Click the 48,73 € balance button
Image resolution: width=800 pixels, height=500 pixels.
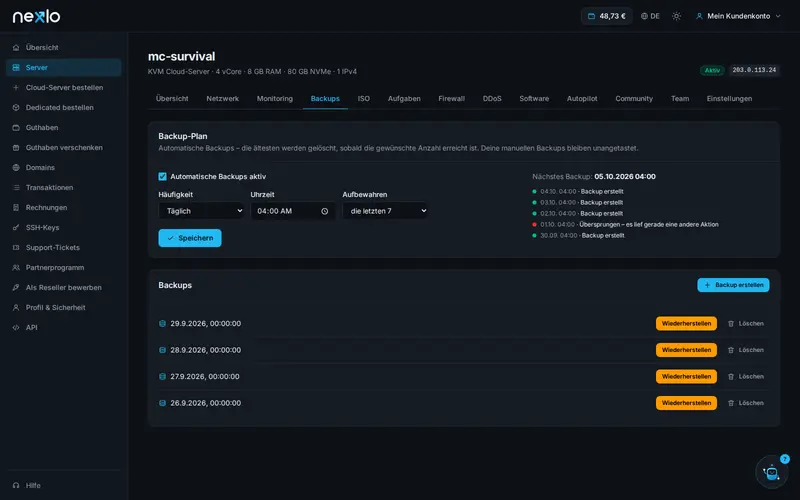607,16
